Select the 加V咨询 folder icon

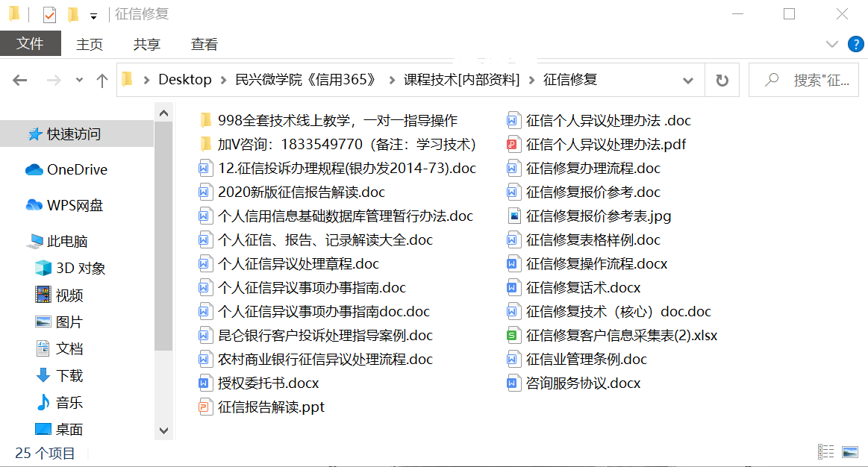point(205,144)
